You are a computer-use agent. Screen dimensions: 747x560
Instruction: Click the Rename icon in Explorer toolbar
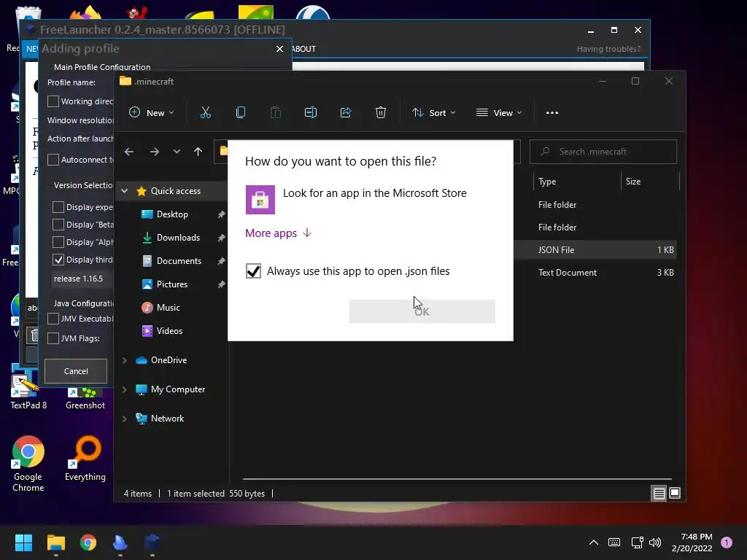(311, 113)
